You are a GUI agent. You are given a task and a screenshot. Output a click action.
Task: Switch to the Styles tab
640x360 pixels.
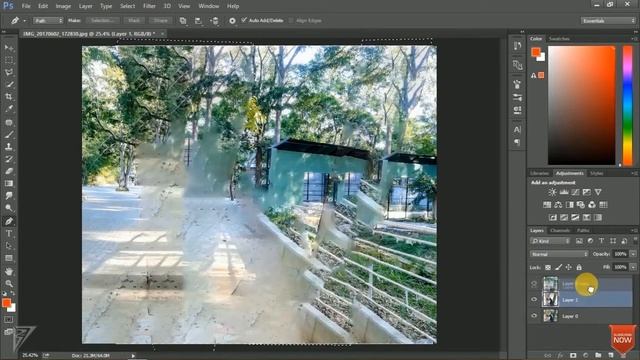click(x=596, y=173)
